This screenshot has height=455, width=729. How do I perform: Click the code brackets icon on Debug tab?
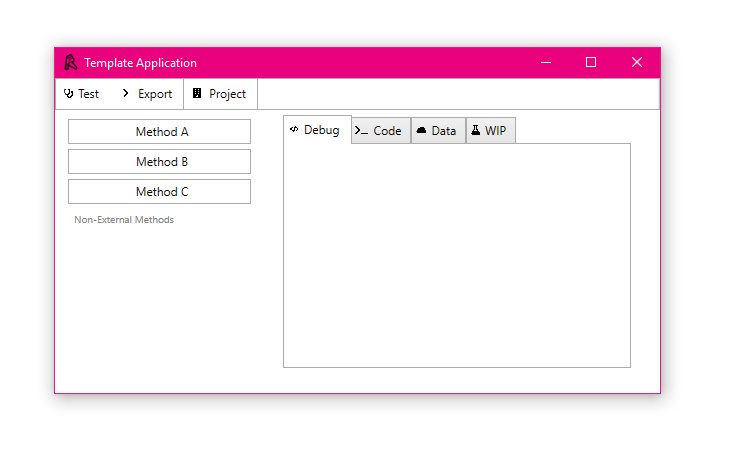(294, 130)
